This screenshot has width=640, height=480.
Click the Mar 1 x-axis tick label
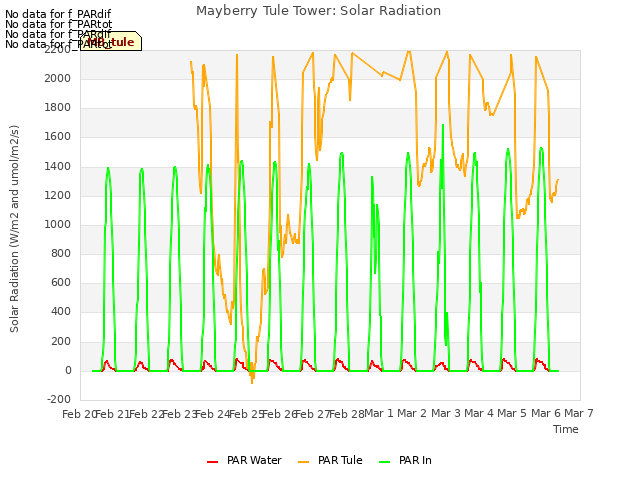click(379, 413)
